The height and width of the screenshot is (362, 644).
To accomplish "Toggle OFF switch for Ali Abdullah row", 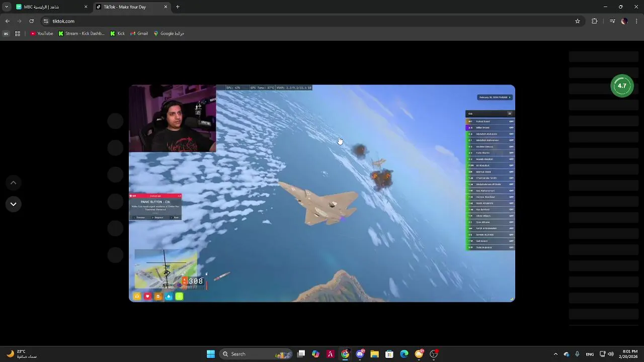I will (x=511, y=165).
